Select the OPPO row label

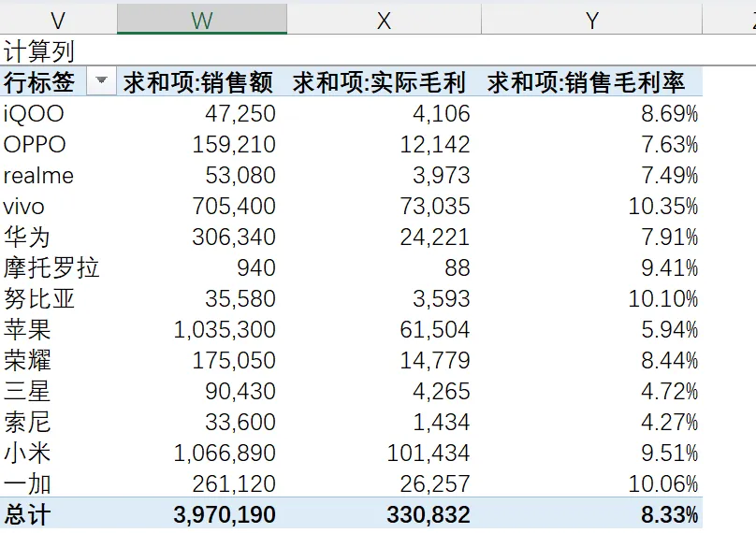pos(35,145)
